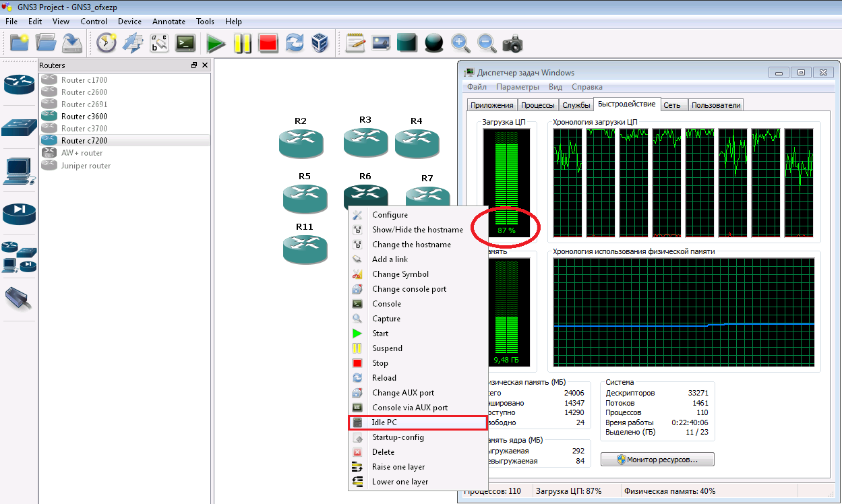Viewport: 842px width, 504px height.
Task: Click the Zoom in magnifier icon
Action: tap(460, 43)
